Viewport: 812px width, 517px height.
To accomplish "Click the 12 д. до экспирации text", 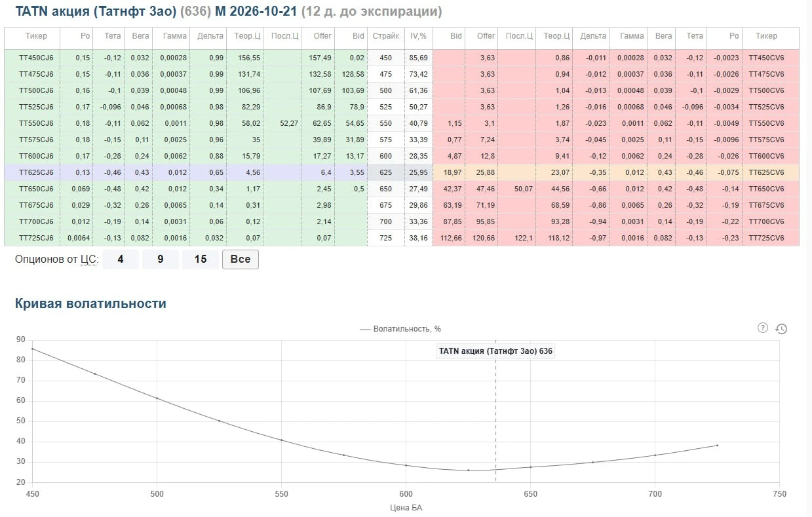I will coord(372,12).
